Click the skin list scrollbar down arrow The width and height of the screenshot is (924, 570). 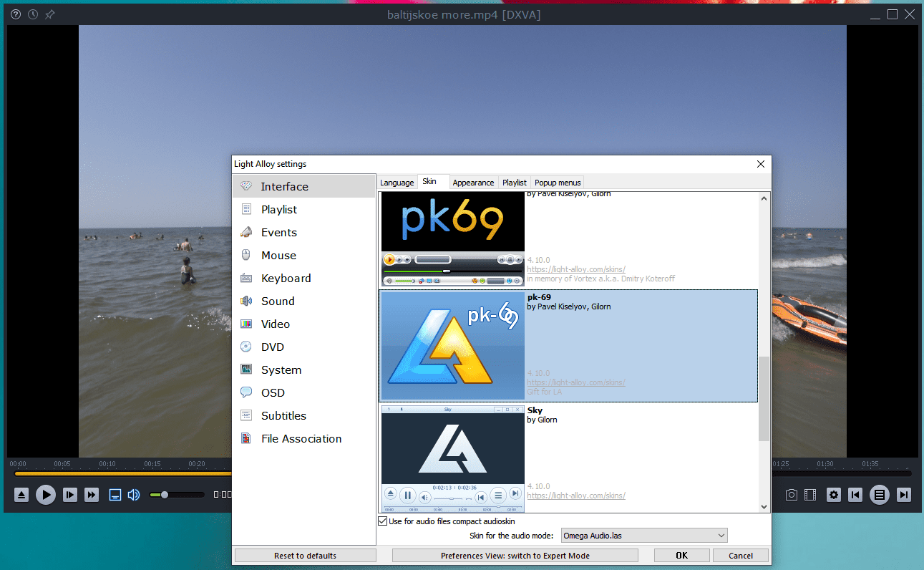tap(764, 506)
